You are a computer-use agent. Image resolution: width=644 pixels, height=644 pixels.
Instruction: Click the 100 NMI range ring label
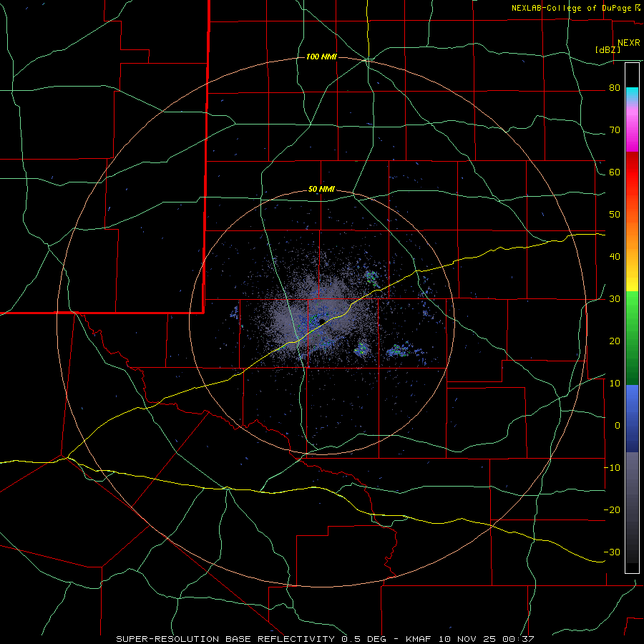321,57
